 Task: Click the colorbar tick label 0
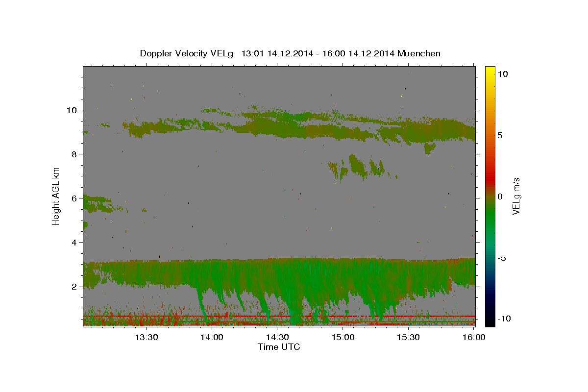click(500, 196)
